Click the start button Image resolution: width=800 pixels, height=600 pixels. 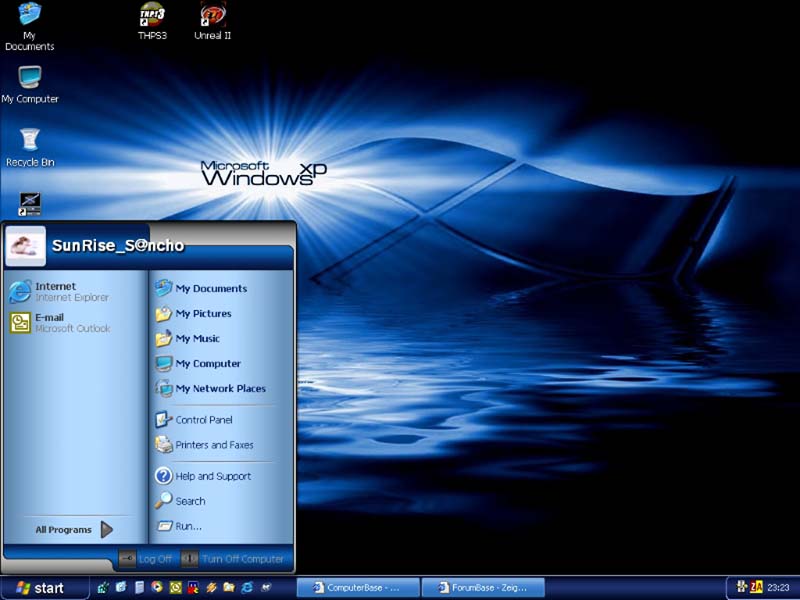pos(42,588)
